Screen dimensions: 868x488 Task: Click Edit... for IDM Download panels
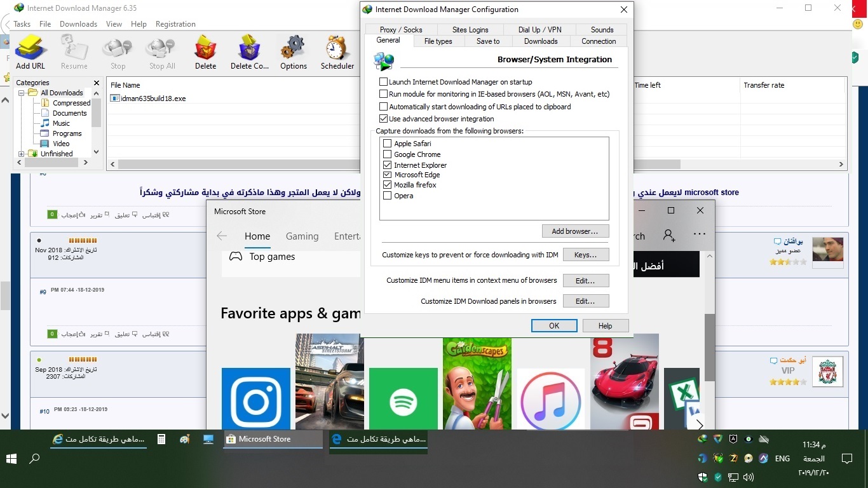pos(585,301)
